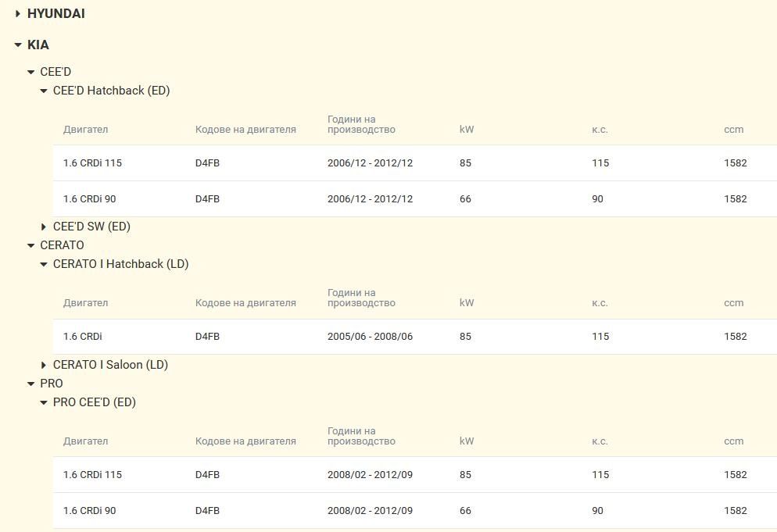Click the Двигател header in CEE'D Hatchback table
The width and height of the screenshot is (777, 532).
[85, 130]
